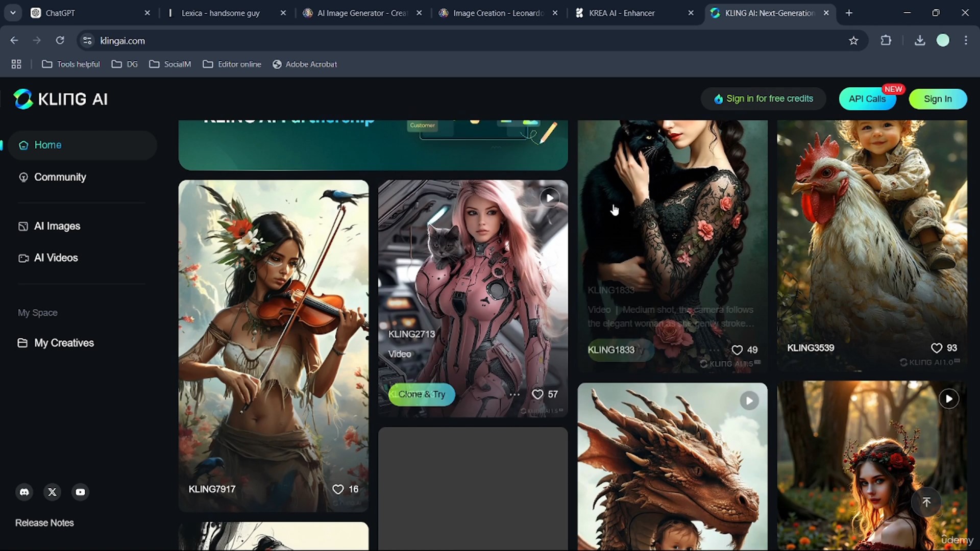Open a new browser tab
The height and width of the screenshot is (551, 980).
pos(849,13)
